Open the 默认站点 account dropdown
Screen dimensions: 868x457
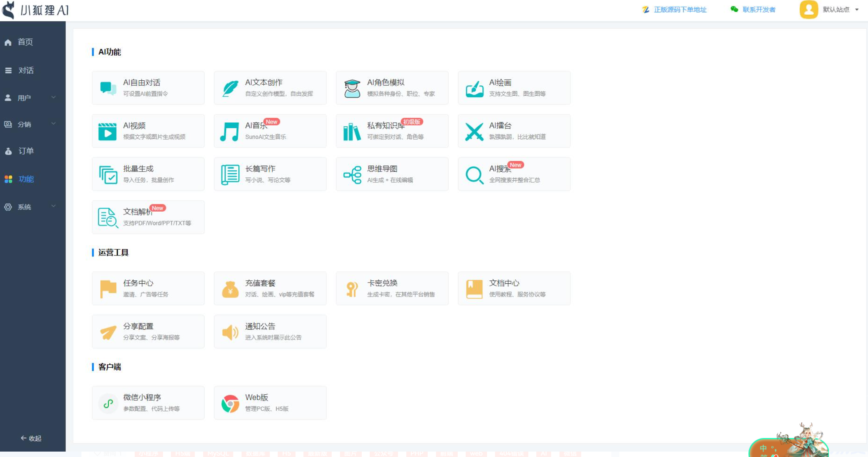point(839,10)
